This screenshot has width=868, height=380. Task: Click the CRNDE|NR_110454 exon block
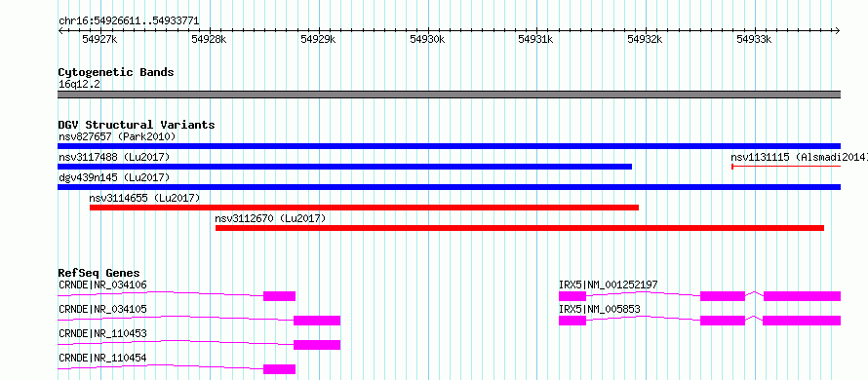[x=280, y=369]
